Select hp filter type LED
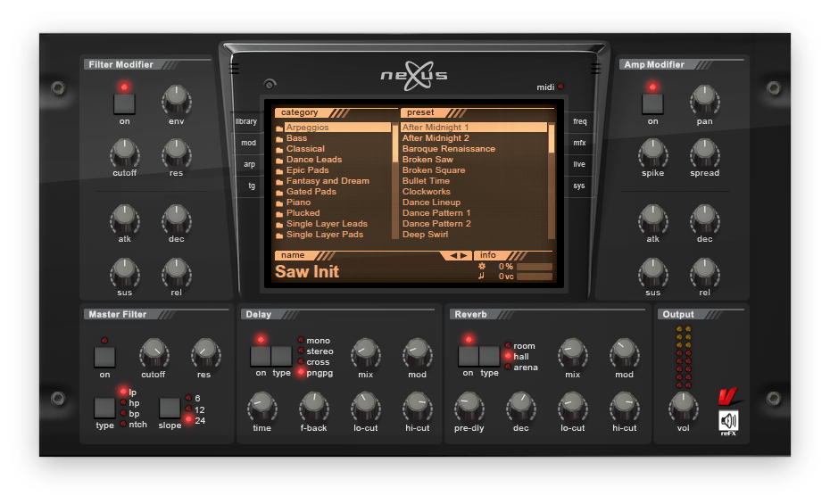This screenshot has width=830, height=504. pos(123,403)
